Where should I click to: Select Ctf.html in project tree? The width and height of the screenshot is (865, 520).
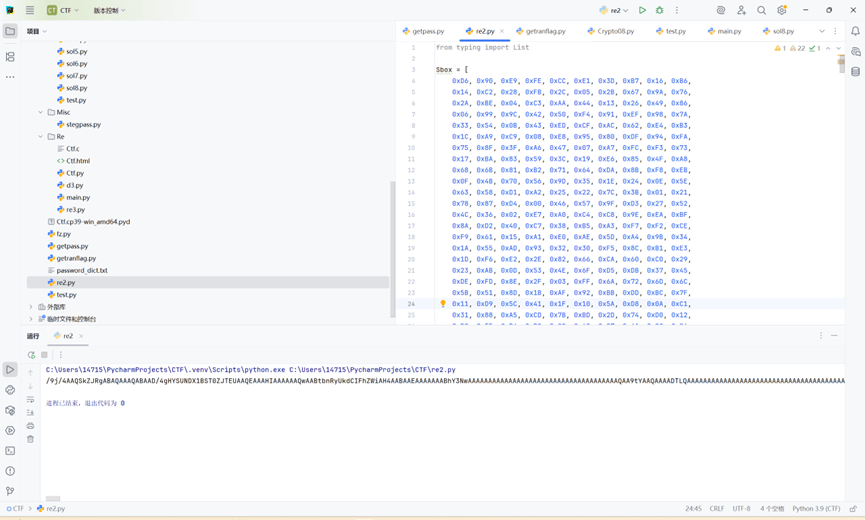click(x=73, y=161)
